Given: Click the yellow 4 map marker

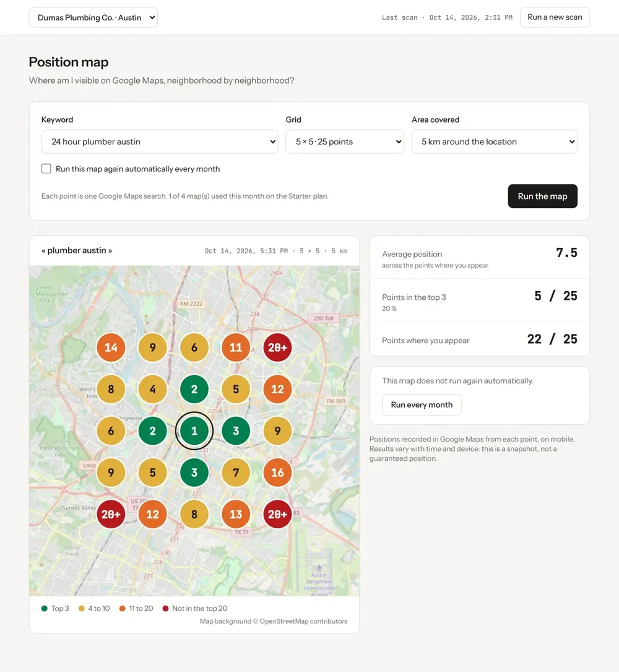Looking at the screenshot, I should click(x=152, y=389).
